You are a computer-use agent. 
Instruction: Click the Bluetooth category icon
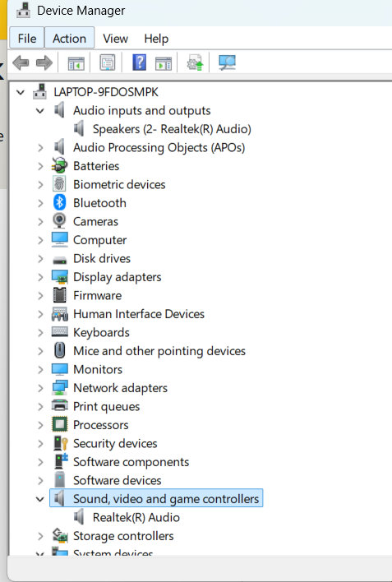point(59,203)
